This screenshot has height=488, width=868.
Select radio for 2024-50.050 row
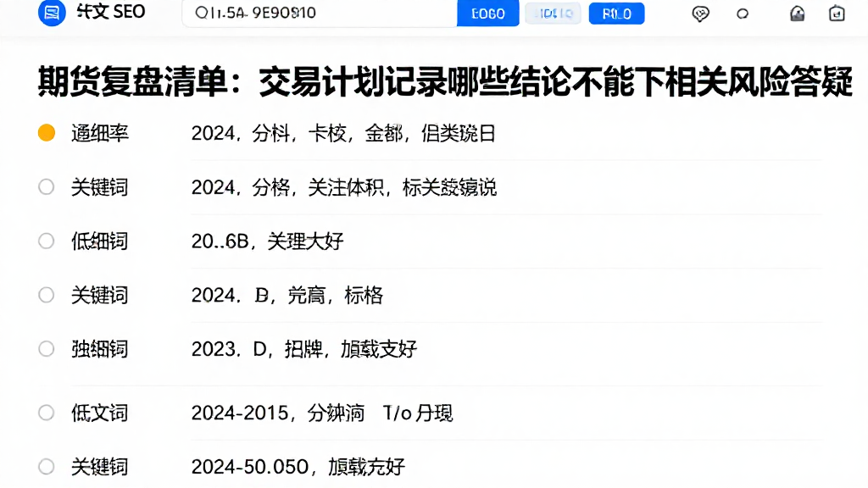[47, 467]
